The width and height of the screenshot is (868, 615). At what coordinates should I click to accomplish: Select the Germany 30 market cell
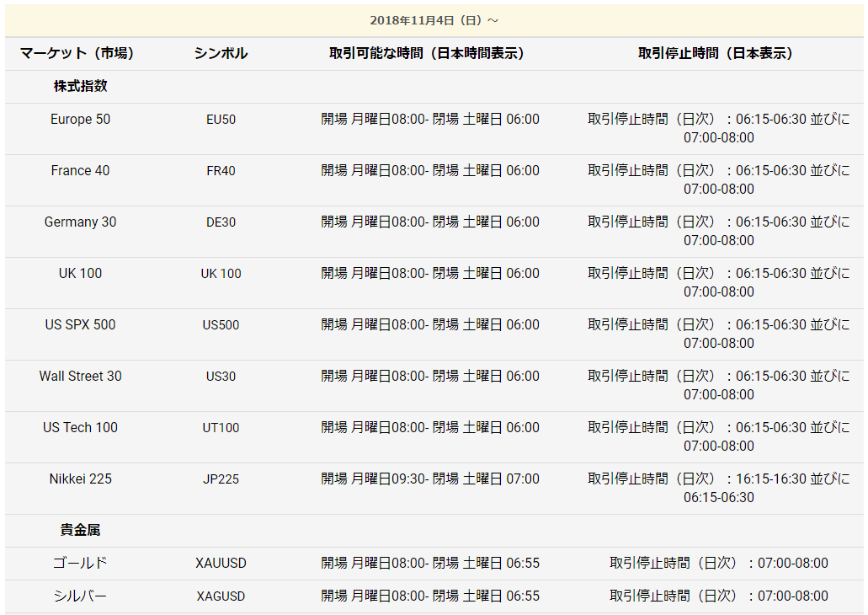click(80, 222)
